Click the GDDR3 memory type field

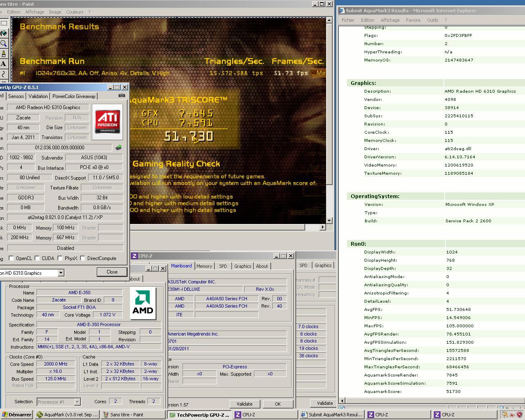click(25, 197)
